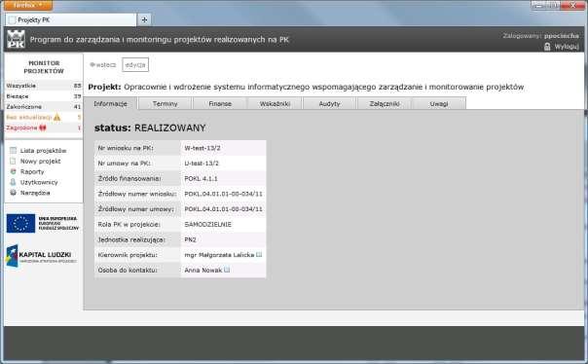Image resolution: width=588 pixels, height=364 pixels.
Task: Click the project title after Projekt:
Action: [323, 87]
